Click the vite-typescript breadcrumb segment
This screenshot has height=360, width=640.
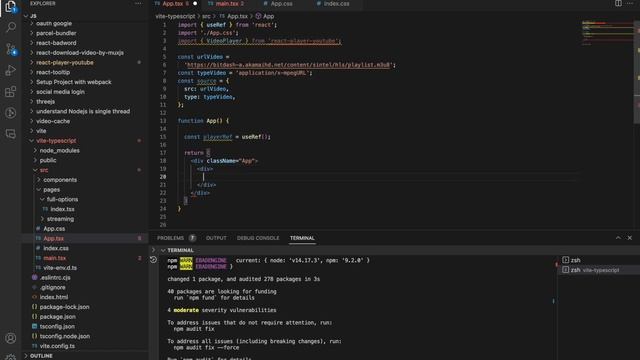coord(175,16)
